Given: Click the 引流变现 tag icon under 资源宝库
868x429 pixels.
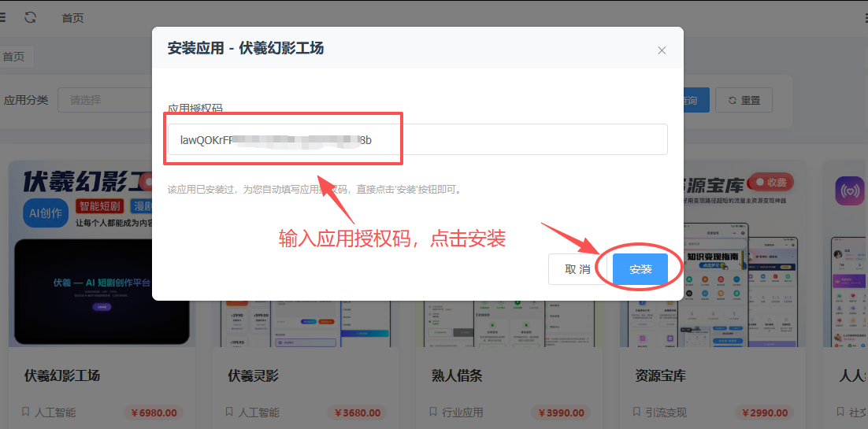Looking at the screenshot, I should pos(636,412).
